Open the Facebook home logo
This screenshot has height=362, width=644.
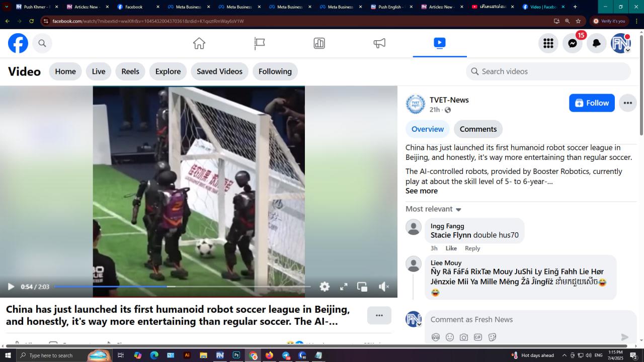click(x=18, y=43)
